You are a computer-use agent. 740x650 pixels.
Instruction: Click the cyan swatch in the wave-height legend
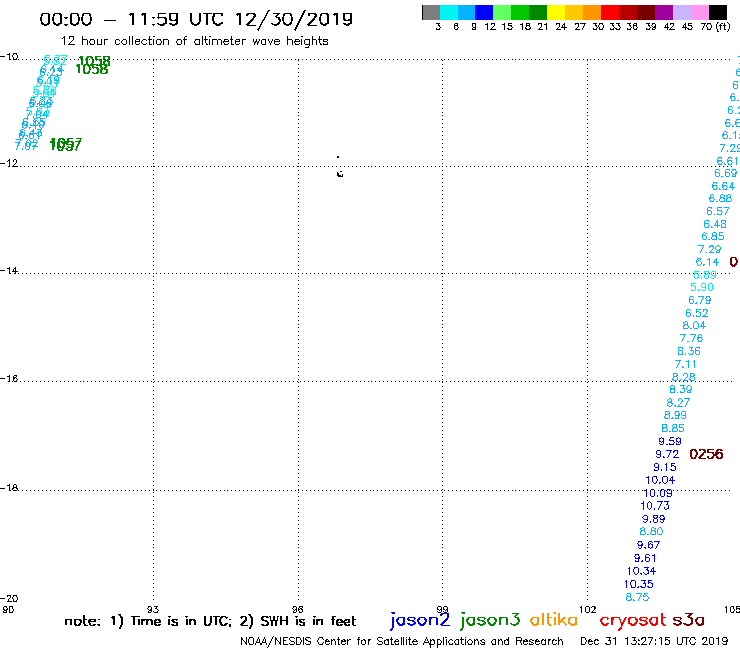[x=449, y=13]
